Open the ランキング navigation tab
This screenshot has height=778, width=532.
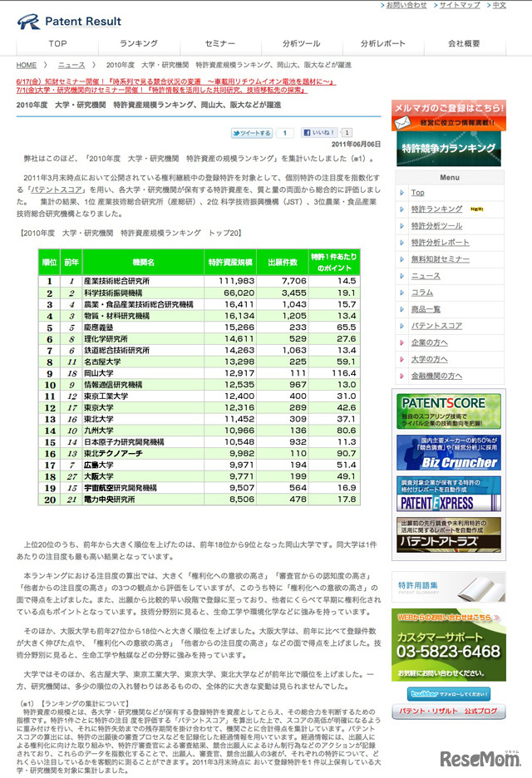coord(139,44)
